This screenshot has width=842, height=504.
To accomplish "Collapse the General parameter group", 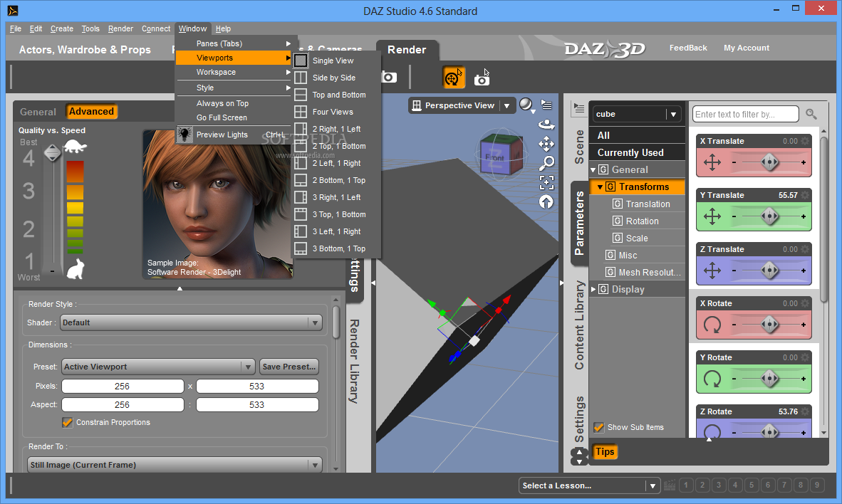I will 593,169.
